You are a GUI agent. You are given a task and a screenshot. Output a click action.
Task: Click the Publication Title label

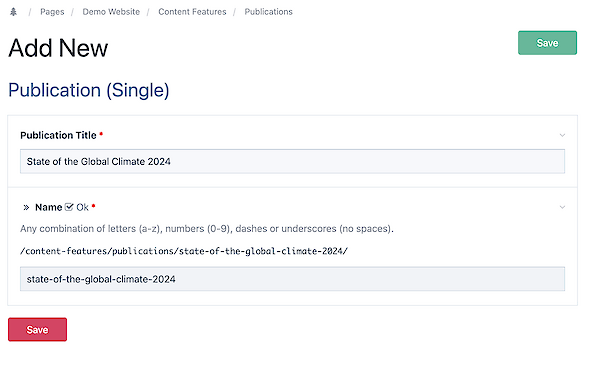[x=58, y=135]
